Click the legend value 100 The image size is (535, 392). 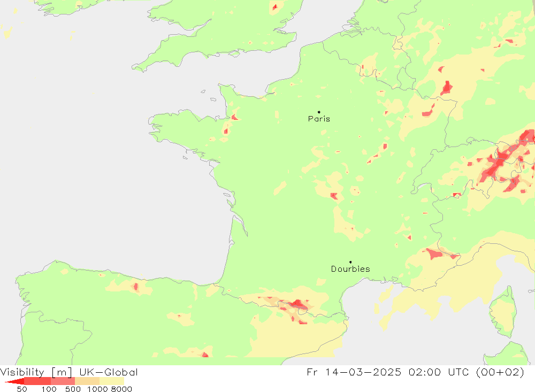pyautogui.click(x=49, y=389)
